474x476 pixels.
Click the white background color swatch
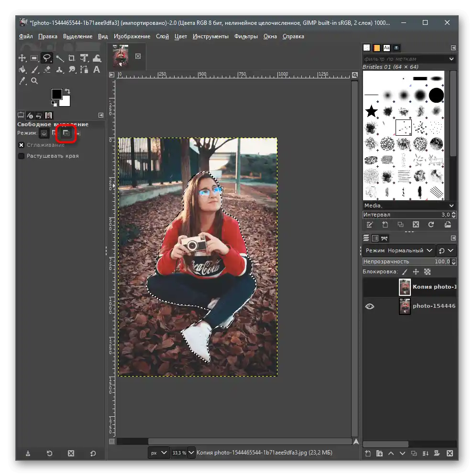65,102
